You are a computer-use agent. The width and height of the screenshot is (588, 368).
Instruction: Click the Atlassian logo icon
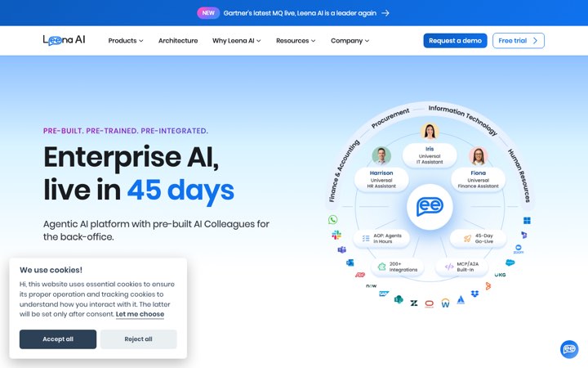click(461, 299)
